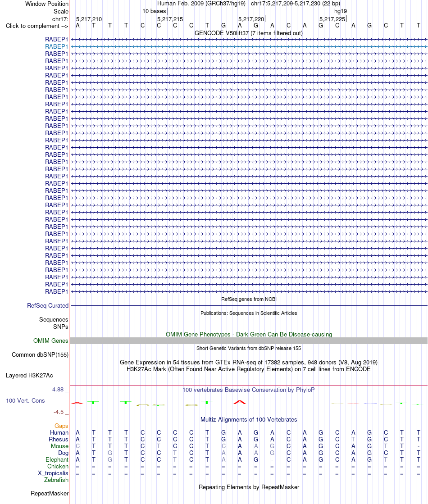
Task: Select the Chicken alignment row label
Action: click(x=58, y=467)
